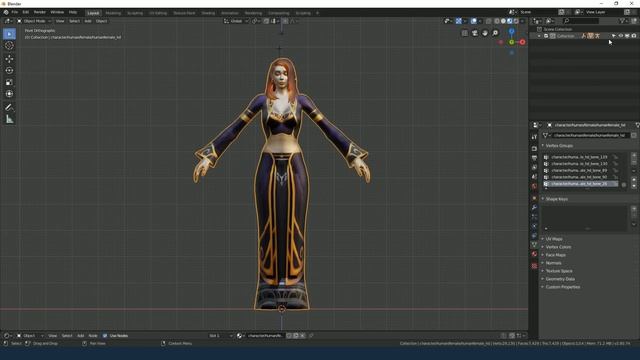Open the Edit menu

[26, 12]
